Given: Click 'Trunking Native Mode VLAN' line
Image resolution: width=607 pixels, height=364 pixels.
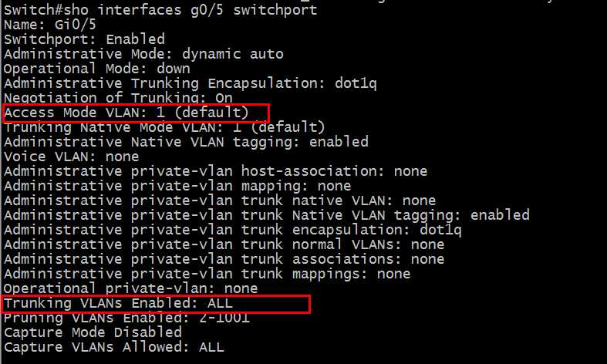Looking at the screenshot, I should pyautogui.click(x=164, y=127).
